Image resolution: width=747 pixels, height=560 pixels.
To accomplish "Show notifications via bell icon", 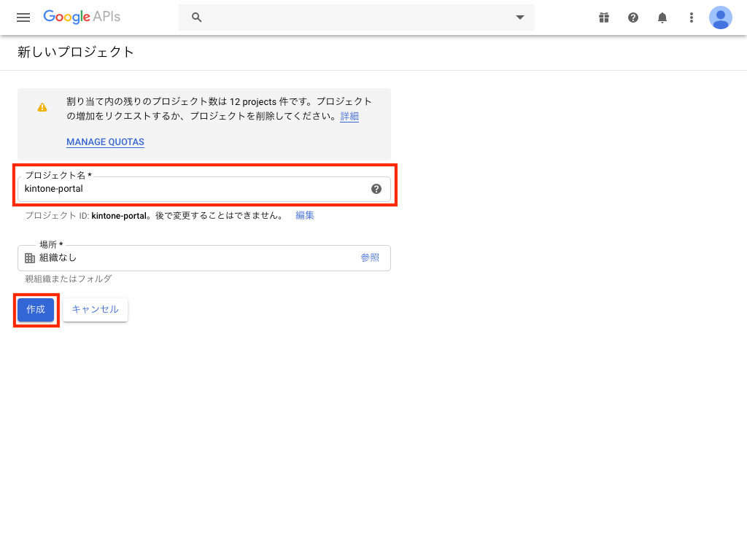I will coord(662,17).
